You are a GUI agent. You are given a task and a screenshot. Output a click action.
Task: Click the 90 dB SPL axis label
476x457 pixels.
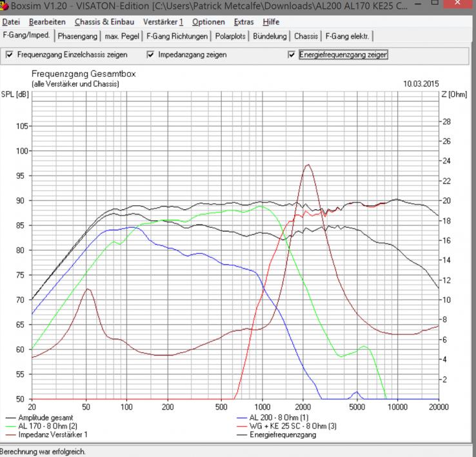(x=20, y=201)
